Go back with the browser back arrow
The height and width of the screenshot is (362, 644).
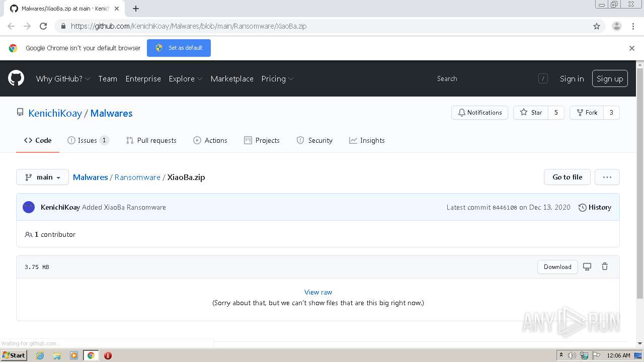point(11,26)
